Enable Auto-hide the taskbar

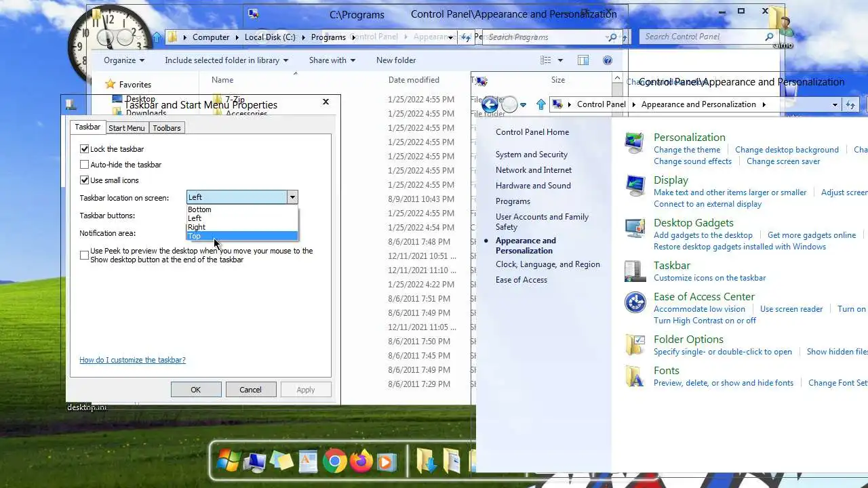pos(84,165)
